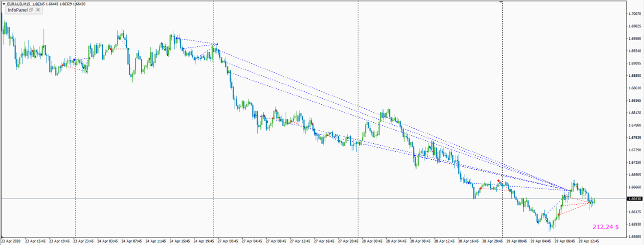Click the InfoPanel restore window icon

coord(31,10)
